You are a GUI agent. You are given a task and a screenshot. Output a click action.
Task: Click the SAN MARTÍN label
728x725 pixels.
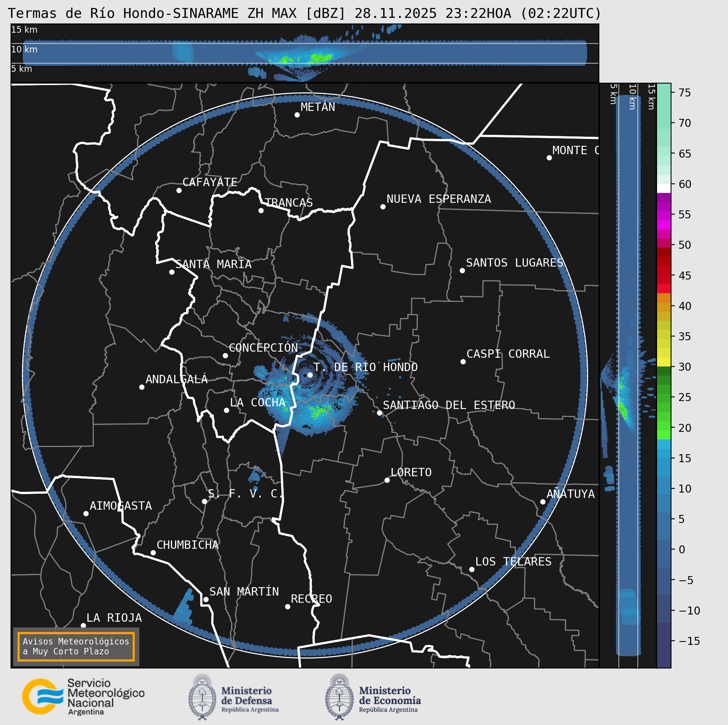(244, 592)
